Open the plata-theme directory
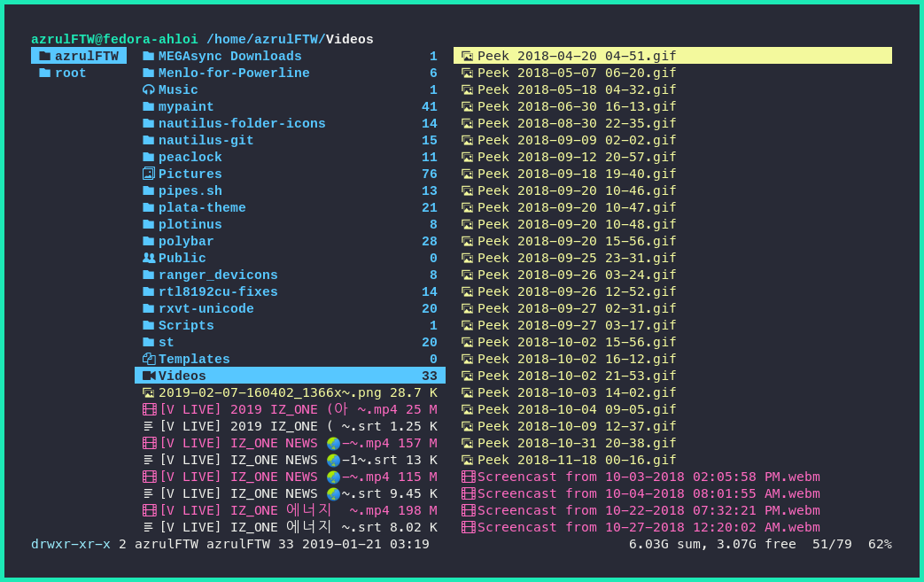924x582 pixels. pyautogui.click(x=290, y=207)
